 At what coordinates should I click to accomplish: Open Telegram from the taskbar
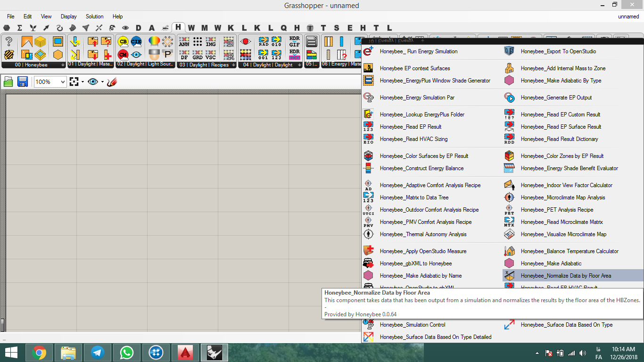(x=98, y=352)
